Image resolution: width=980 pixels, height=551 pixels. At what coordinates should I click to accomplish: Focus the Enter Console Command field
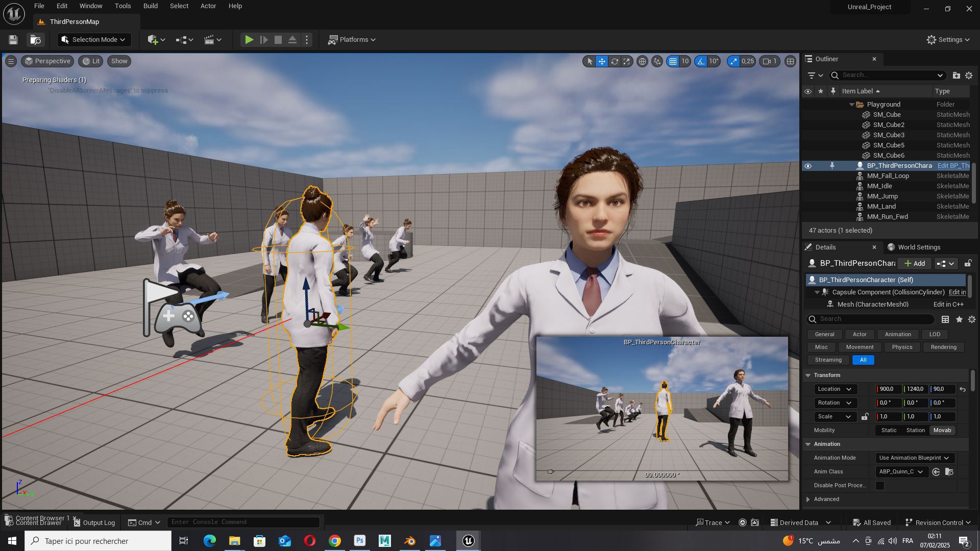click(x=243, y=522)
